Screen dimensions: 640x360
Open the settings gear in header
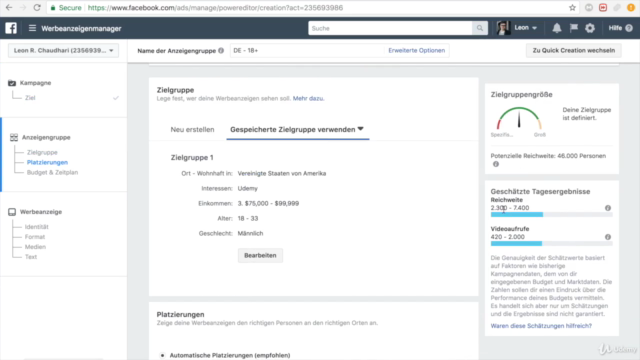pyautogui.click(x=590, y=28)
